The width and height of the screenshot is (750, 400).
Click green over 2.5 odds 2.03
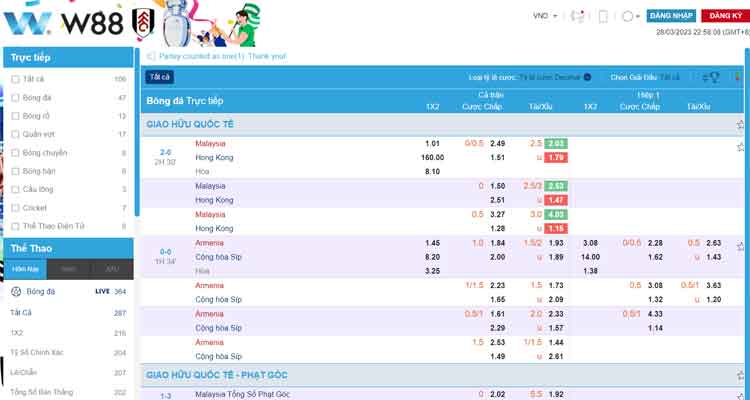point(555,144)
